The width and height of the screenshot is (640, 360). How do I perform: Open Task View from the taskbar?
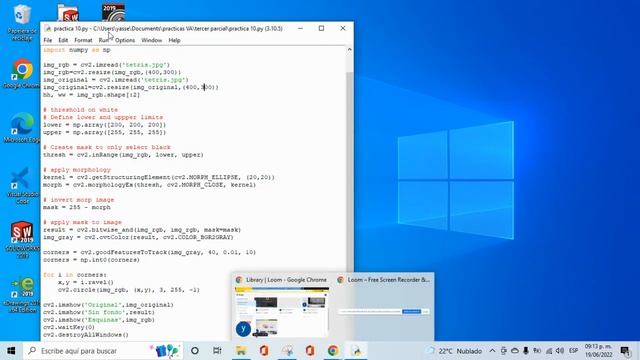click(217, 351)
